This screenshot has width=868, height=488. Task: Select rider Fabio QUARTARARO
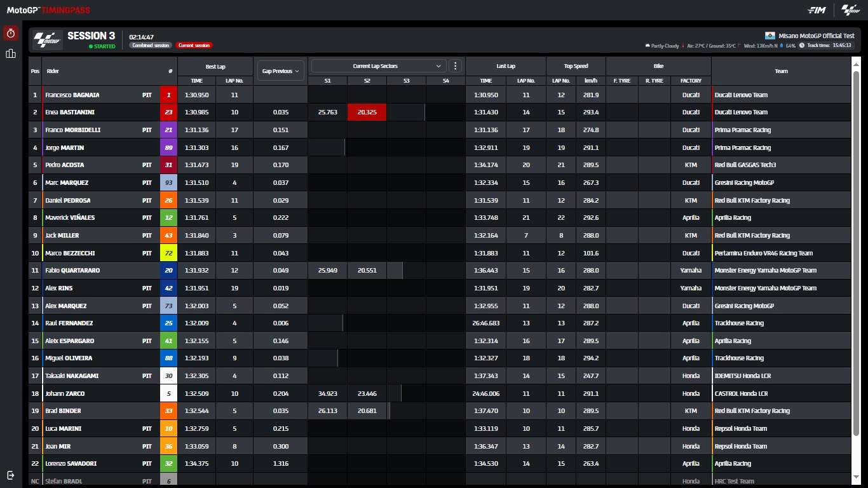pyautogui.click(x=72, y=271)
